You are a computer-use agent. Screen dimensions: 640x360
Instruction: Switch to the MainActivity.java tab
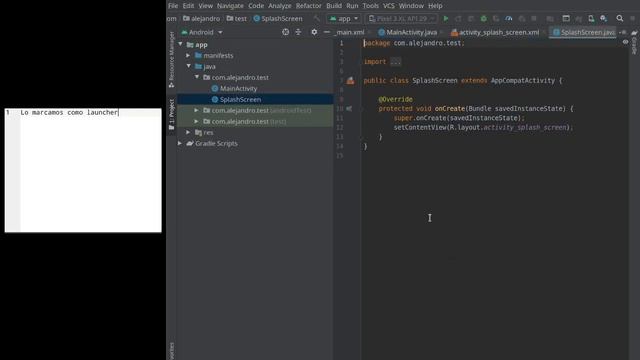[408, 32]
